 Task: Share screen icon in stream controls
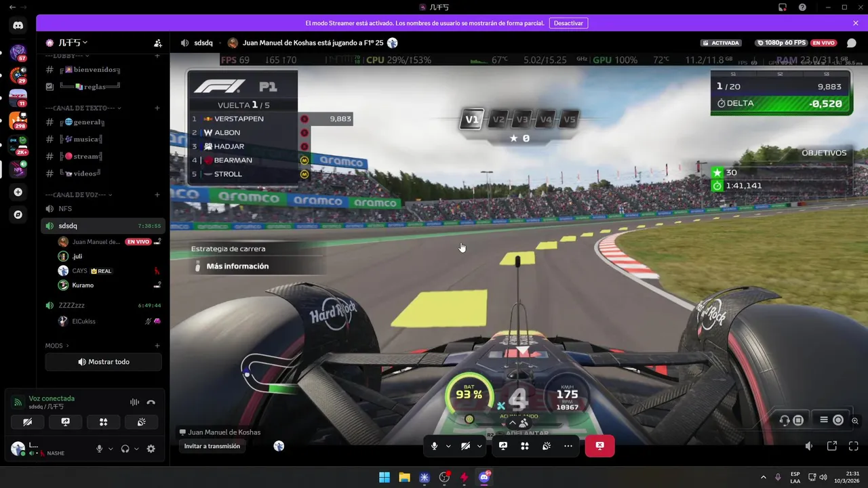click(x=503, y=446)
